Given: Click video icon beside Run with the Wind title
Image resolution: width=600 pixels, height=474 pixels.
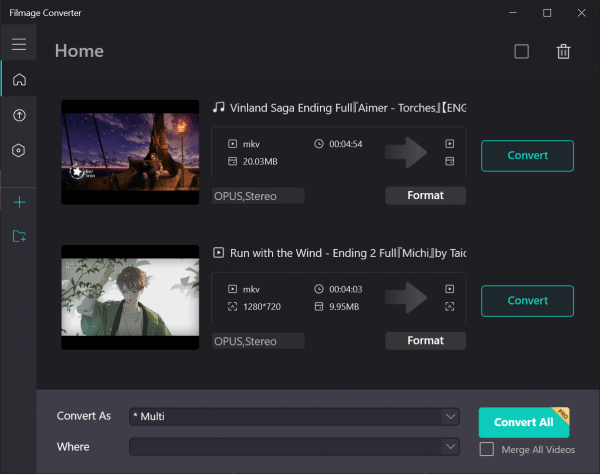Looking at the screenshot, I should pos(218,252).
